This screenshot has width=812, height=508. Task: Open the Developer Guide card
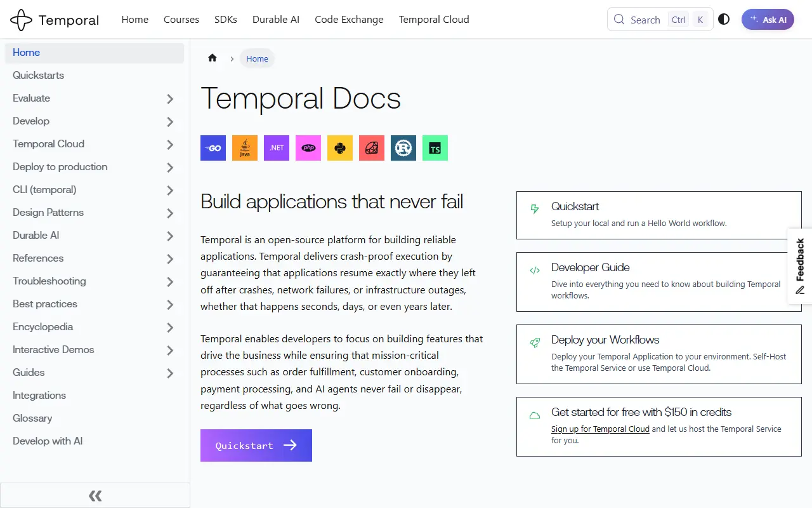pos(659,282)
